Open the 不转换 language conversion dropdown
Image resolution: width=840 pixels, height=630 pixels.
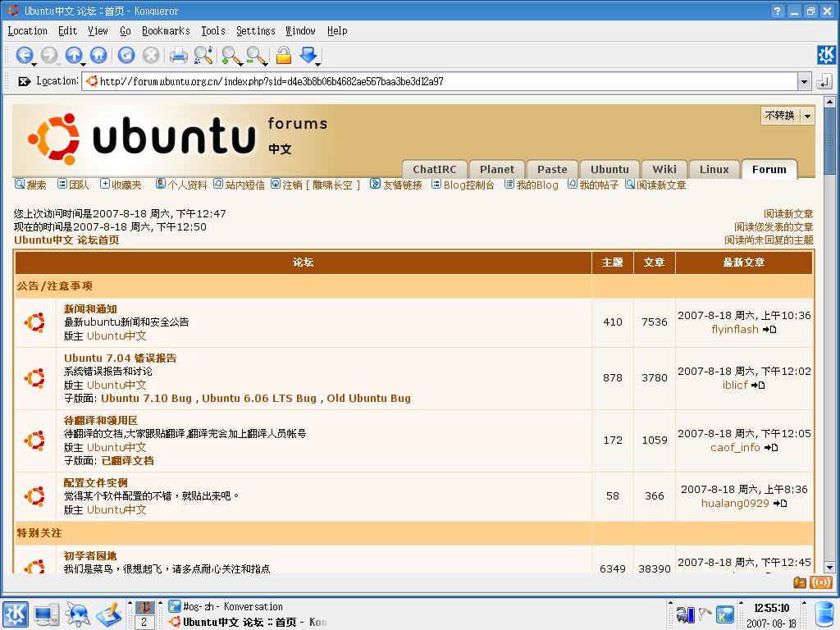(807, 116)
